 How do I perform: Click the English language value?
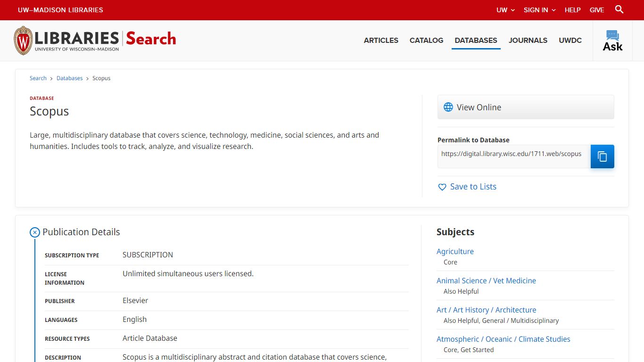(134, 320)
